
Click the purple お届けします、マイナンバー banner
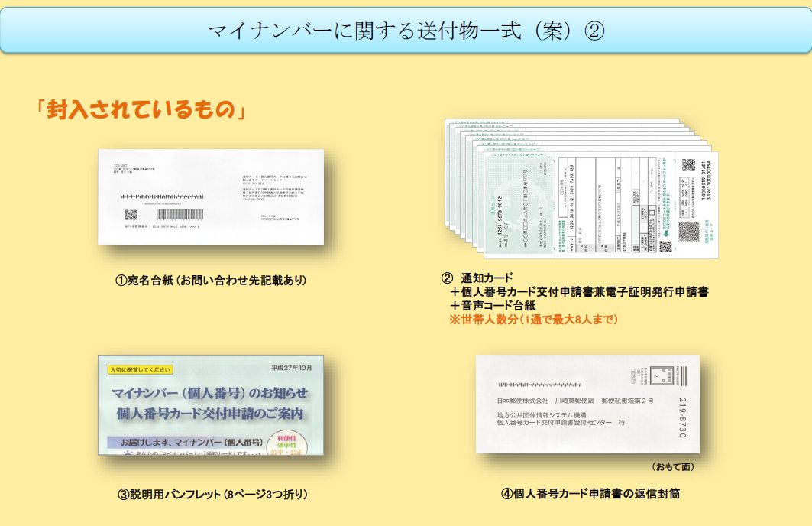pos(186,443)
